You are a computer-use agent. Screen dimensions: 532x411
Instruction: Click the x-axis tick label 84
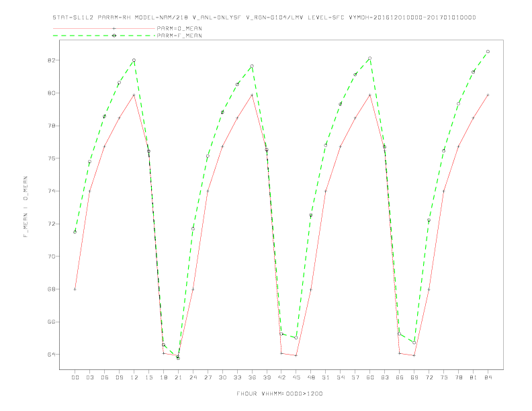tap(488, 377)
